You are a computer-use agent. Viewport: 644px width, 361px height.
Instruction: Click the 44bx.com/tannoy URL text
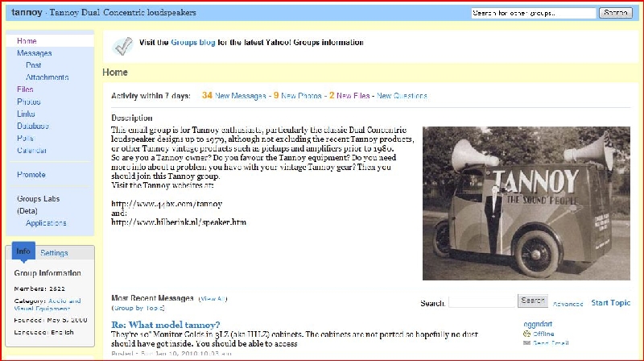pos(167,204)
